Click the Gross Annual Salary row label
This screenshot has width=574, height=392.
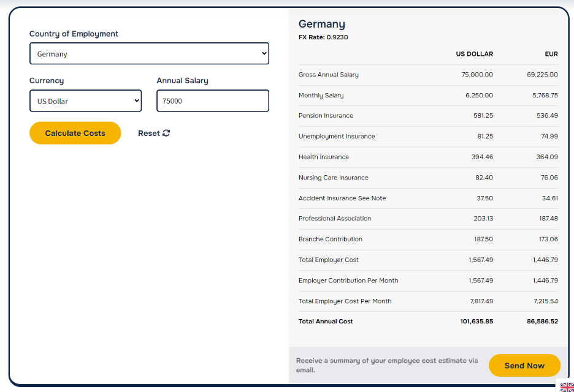pyautogui.click(x=328, y=75)
